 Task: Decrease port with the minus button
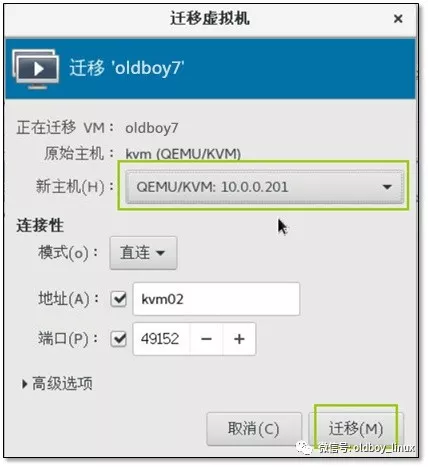pos(206,339)
